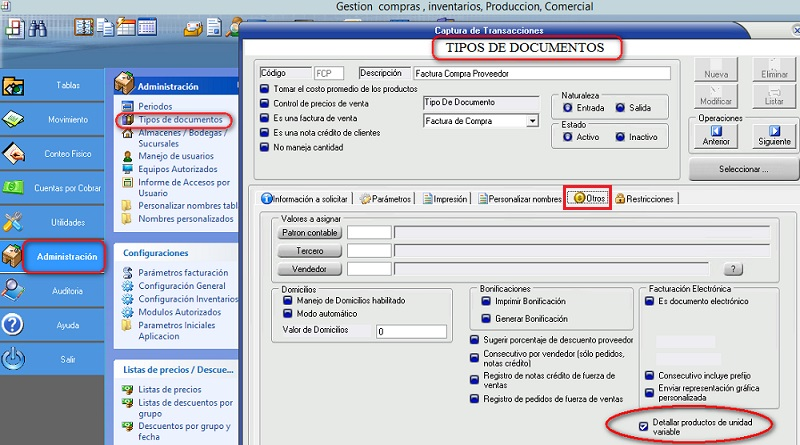Select the Entrada naturaleza option

click(568, 107)
